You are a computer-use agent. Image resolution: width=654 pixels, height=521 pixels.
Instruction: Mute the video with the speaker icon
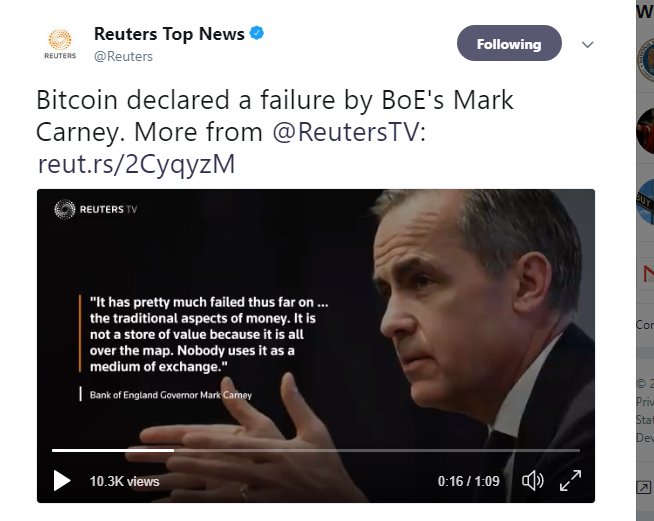point(533,481)
